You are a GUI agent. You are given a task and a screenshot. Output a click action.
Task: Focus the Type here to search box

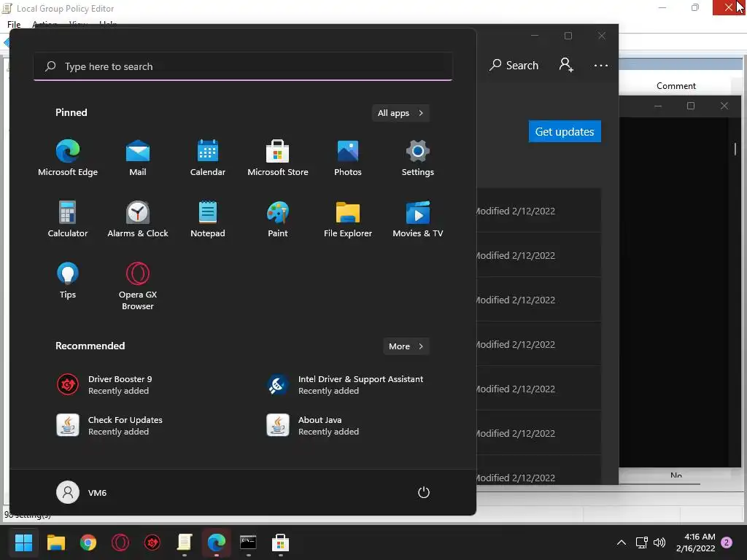click(243, 66)
